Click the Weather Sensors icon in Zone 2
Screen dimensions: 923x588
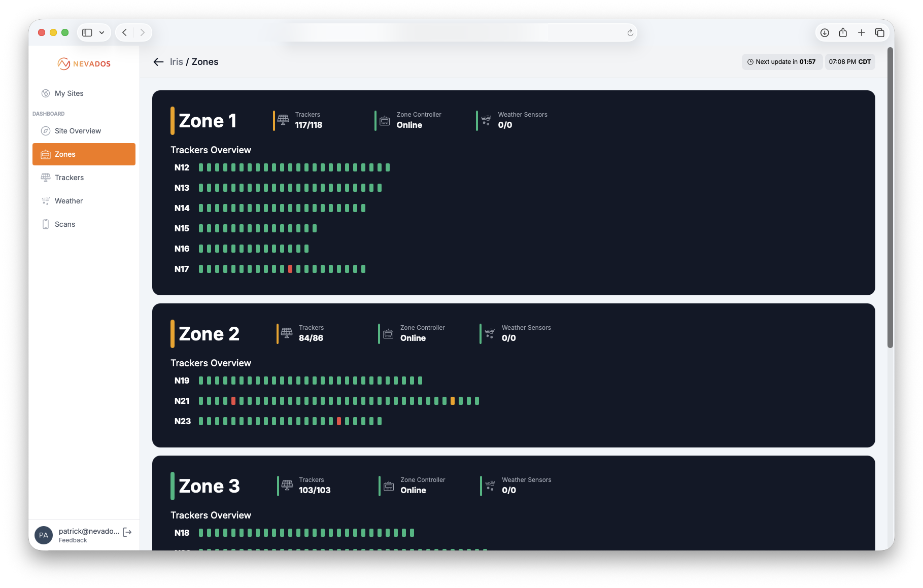point(490,333)
